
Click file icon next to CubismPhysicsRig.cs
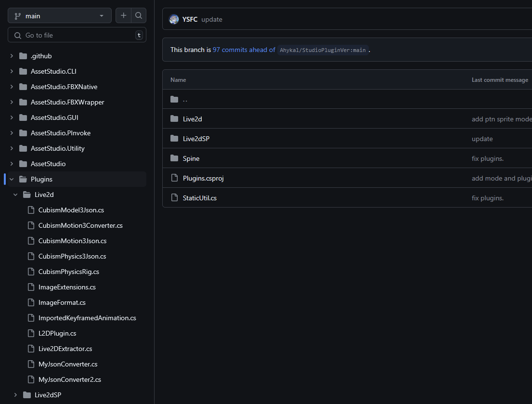pos(31,272)
